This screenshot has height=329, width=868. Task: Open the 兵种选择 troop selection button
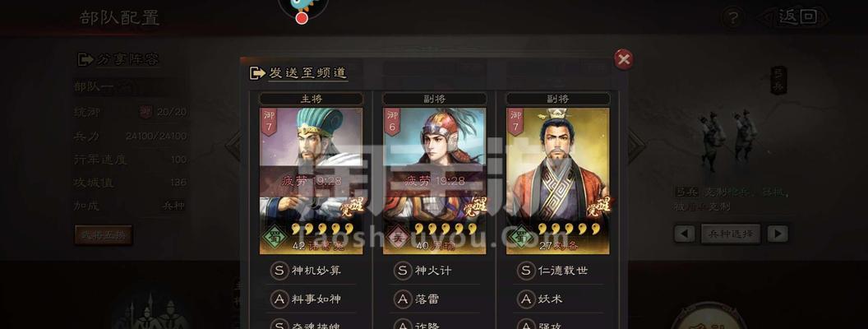pos(731,234)
